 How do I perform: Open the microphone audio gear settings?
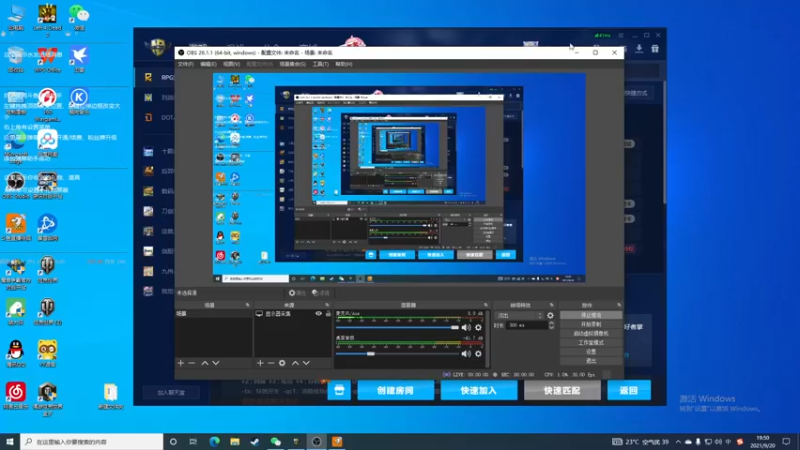click(x=478, y=328)
